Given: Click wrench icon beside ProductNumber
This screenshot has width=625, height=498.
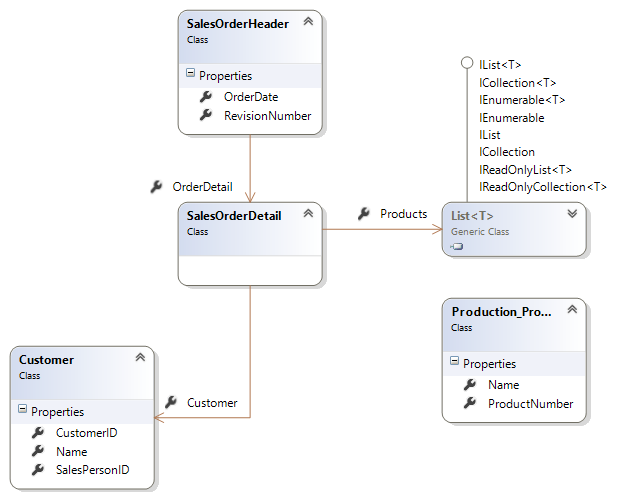Looking at the screenshot, I should 470,403.
